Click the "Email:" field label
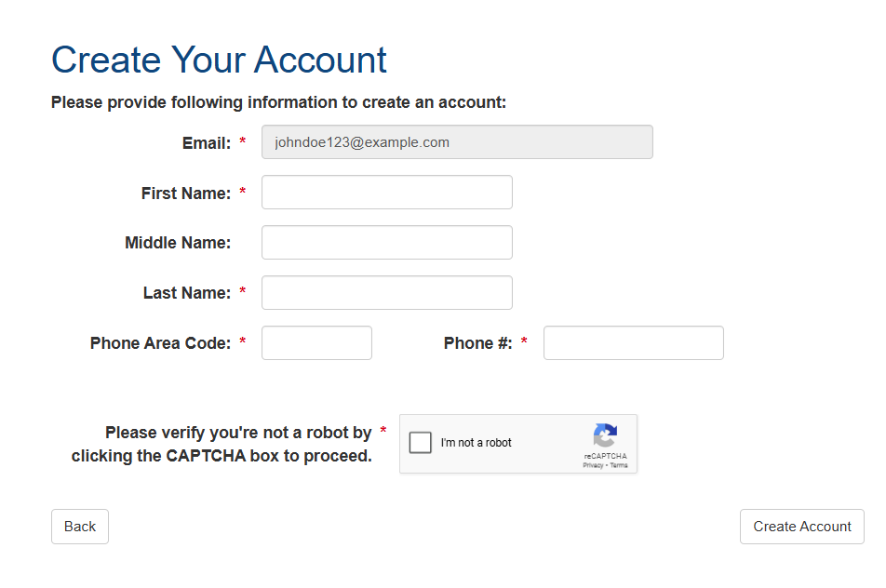 click(207, 143)
